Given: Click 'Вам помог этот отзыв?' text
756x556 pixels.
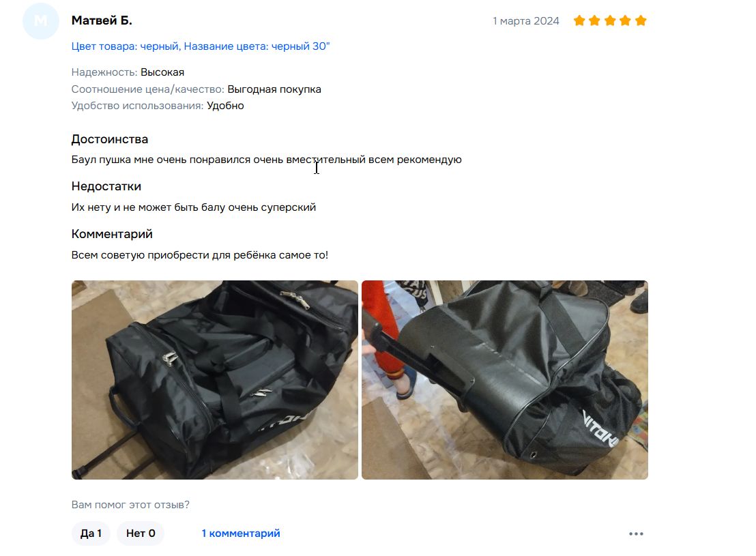Looking at the screenshot, I should [x=130, y=505].
